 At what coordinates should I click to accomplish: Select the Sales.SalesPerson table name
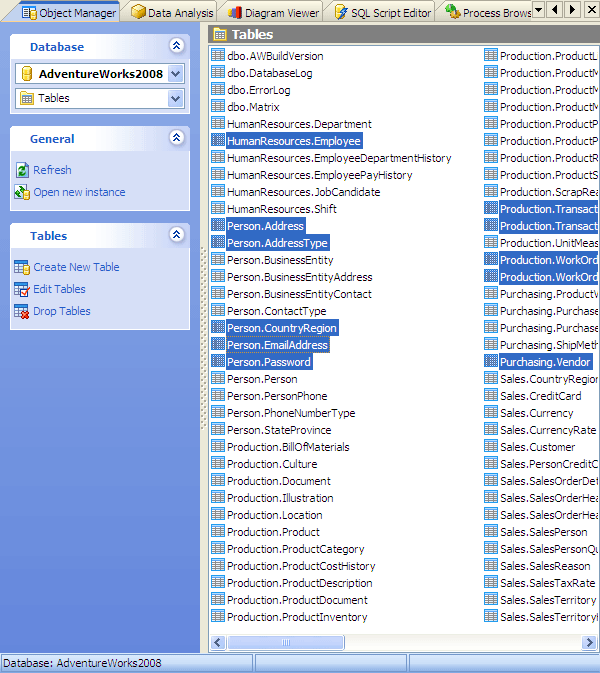pos(543,532)
